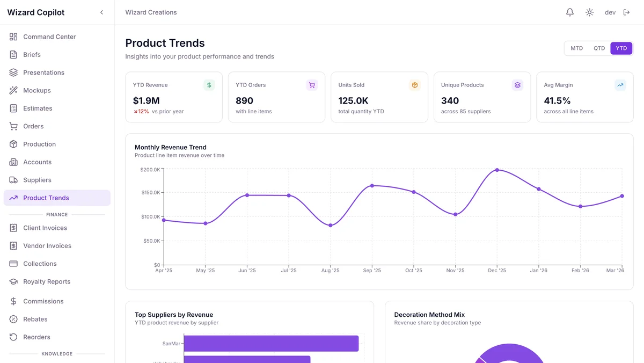This screenshot has height=363, width=644.
Task: Click the Orders shopping cart icon
Action: click(13, 126)
